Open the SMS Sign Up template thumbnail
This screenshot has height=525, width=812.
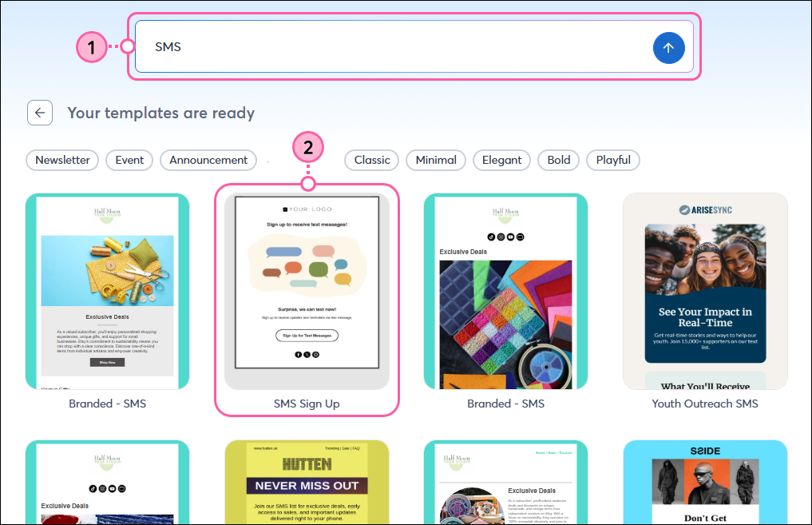point(307,291)
